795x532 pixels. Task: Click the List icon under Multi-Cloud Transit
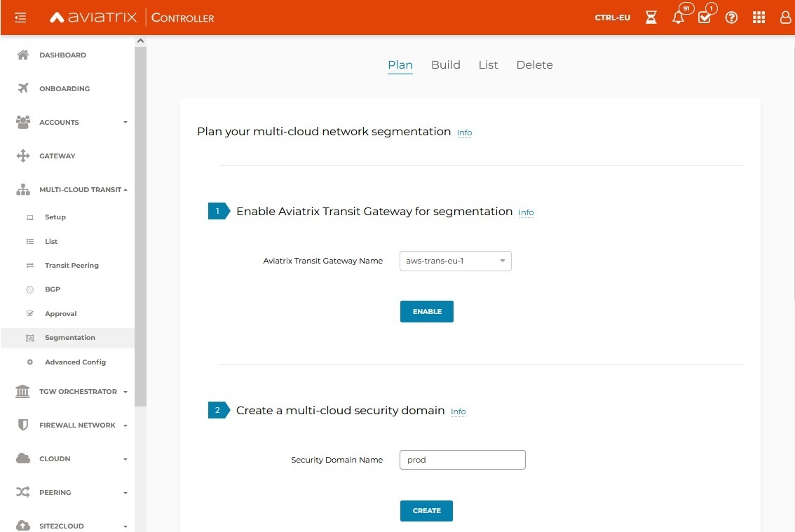coord(30,241)
